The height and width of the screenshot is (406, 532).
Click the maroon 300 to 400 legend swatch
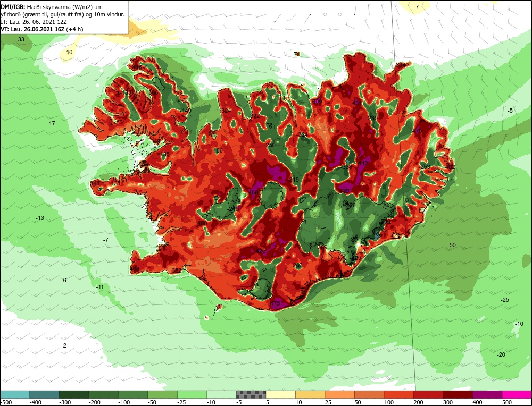pos(458,394)
